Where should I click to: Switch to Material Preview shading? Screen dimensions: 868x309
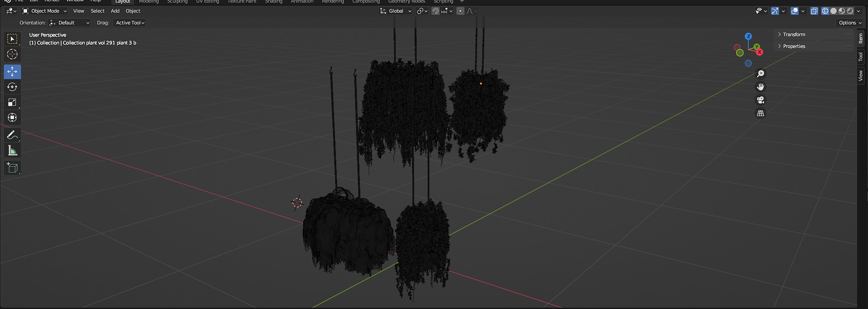(x=842, y=11)
